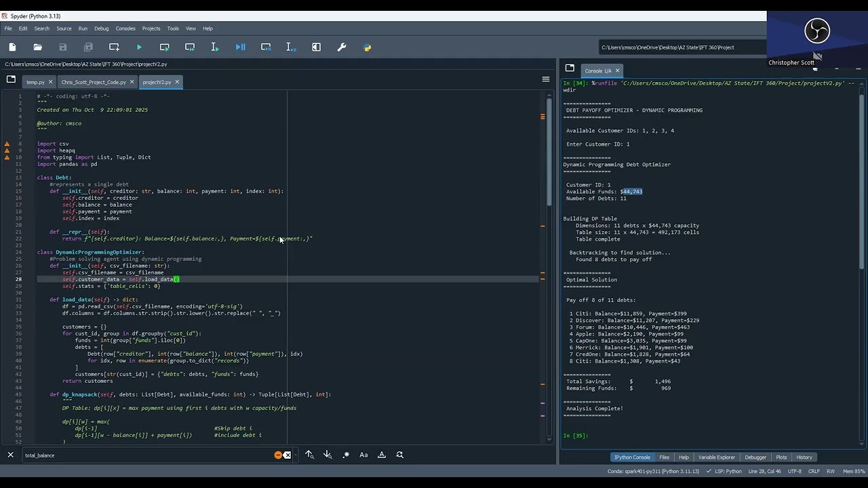Toggle case-sensitive search

coord(363,455)
